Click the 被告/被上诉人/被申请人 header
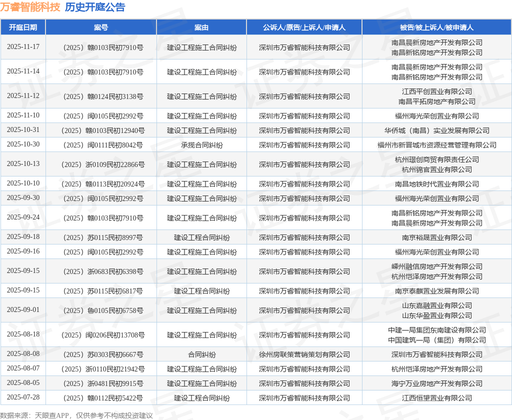Viewport: 512px width, 420px height. pos(437,27)
